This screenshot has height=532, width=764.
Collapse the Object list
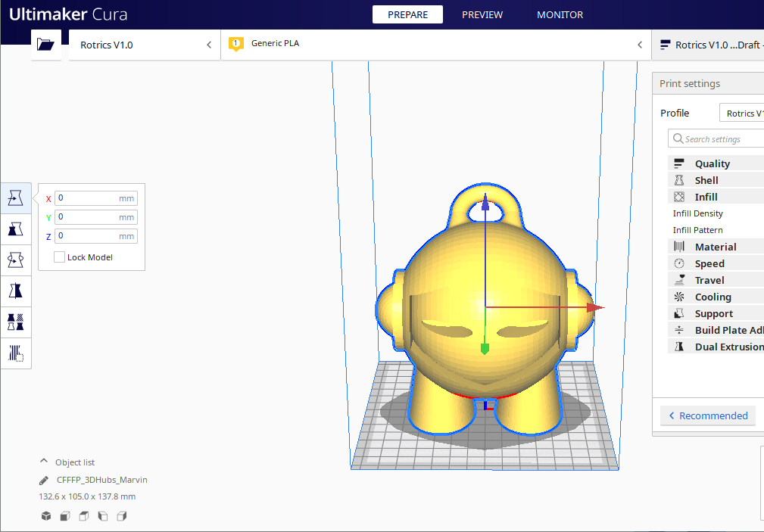pyautogui.click(x=44, y=461)
